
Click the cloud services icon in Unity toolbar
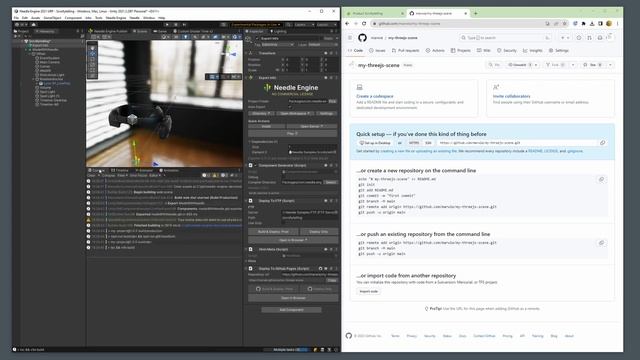pos(33,24)
